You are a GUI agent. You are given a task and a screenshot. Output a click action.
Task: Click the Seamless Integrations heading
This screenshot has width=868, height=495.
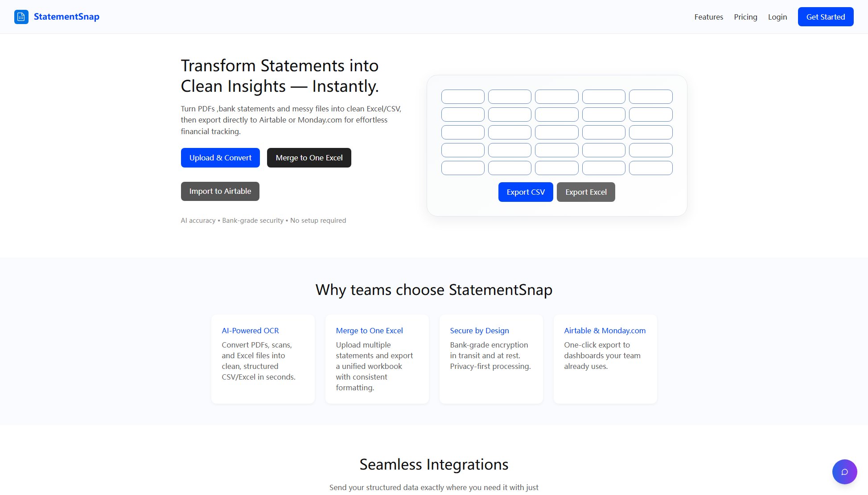tap(434, 464)
